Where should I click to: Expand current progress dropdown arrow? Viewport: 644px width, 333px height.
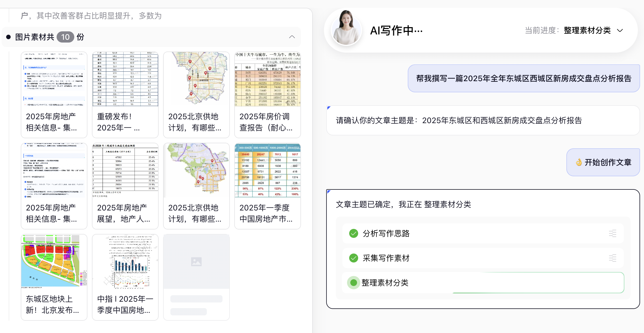(620, 31)
